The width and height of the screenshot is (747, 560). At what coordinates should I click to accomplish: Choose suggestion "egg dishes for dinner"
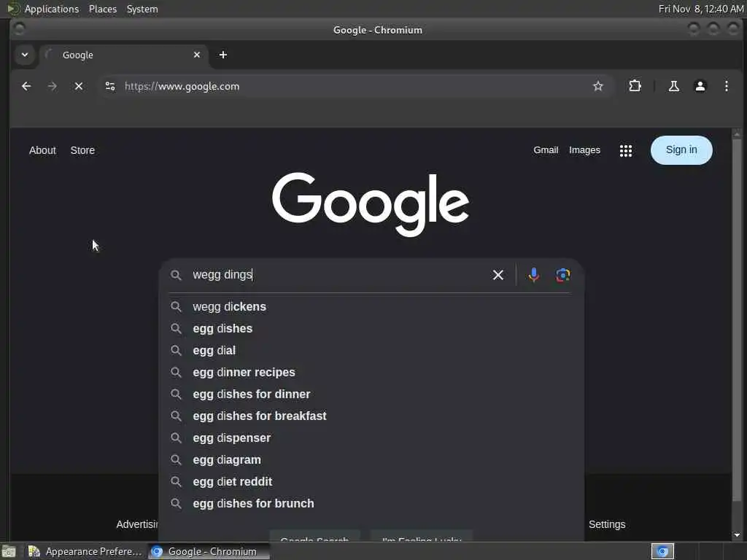[x=371, y=394]
